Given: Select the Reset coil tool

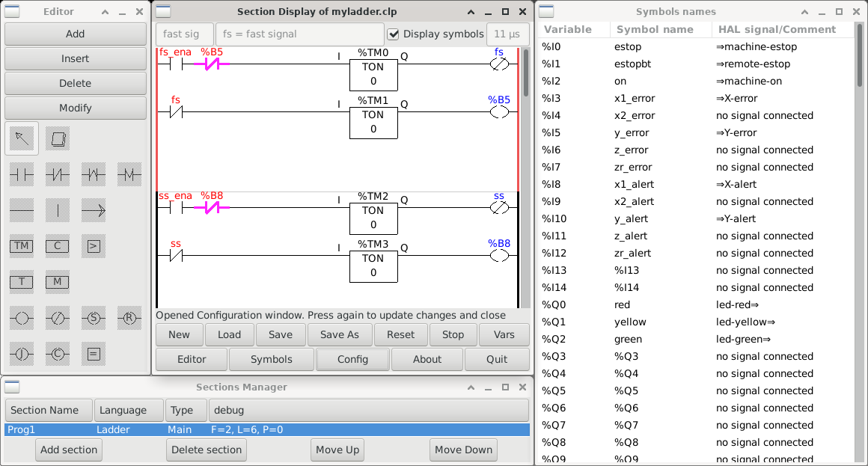Looking at the screenshot, I should (x=129, y=318).
